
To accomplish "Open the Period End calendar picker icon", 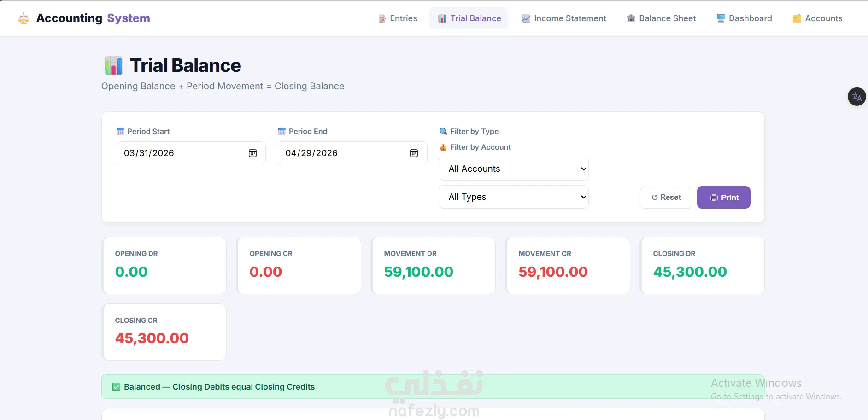I will pyautogui.click(x=414, y=153).
